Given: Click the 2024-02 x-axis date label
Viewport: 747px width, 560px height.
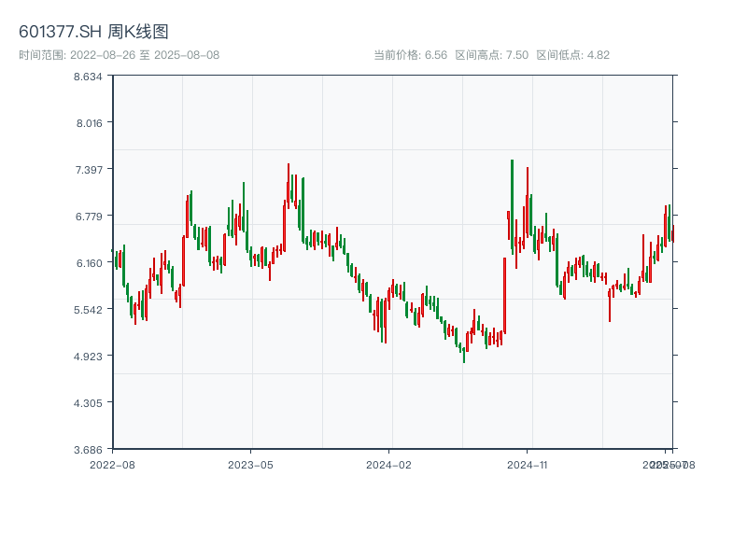Looking at the screenshot, I should 388,464.
